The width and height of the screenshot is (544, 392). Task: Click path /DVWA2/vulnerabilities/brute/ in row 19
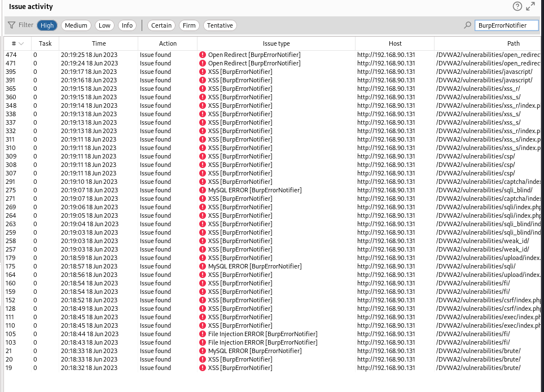coord(479,368)
